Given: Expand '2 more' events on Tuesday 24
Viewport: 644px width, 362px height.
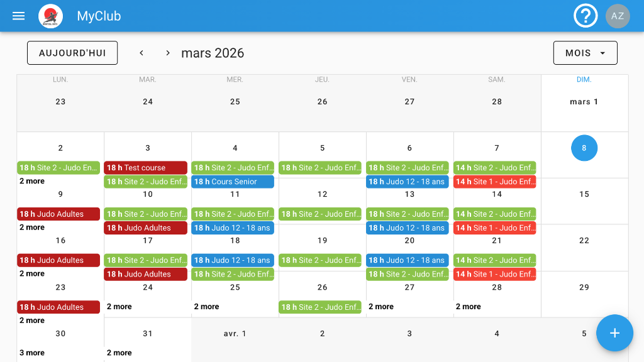Looking at the screenshot, I should point(119,307).
